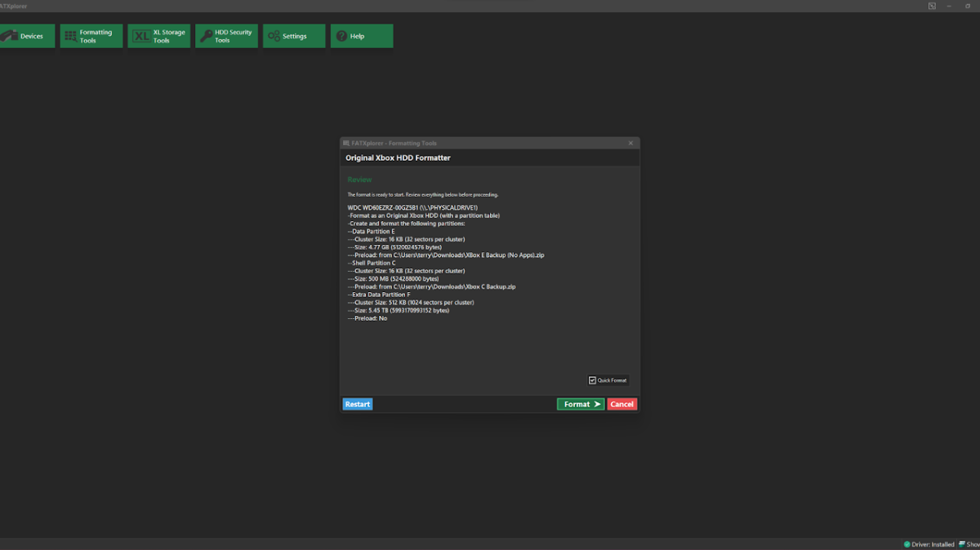
Task: Open Formatting Tools in the top toolbar
Action: (91, 36)
